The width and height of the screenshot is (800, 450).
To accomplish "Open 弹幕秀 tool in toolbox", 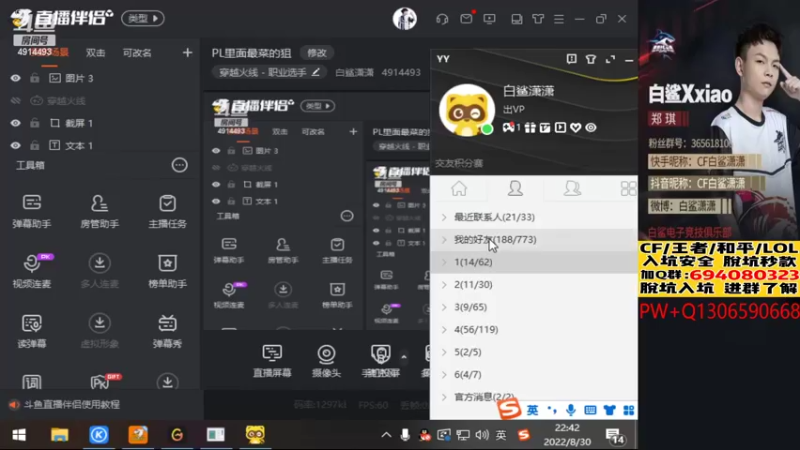I will [x=167, y=331].
